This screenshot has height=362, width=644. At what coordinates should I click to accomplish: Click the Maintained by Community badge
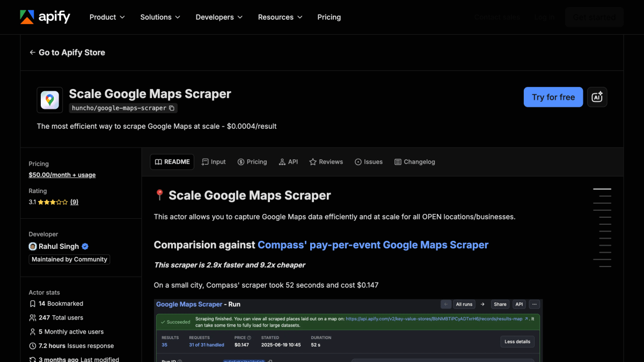(x=69, y=260)
